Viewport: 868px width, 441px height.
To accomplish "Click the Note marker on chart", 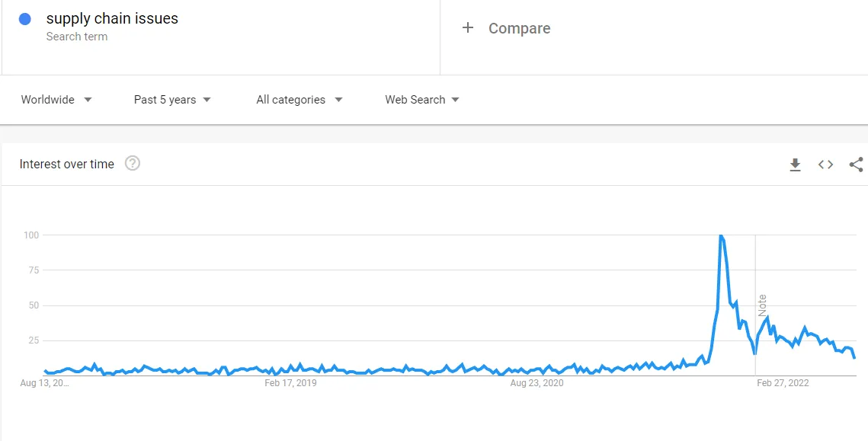I will pos(762,305).
